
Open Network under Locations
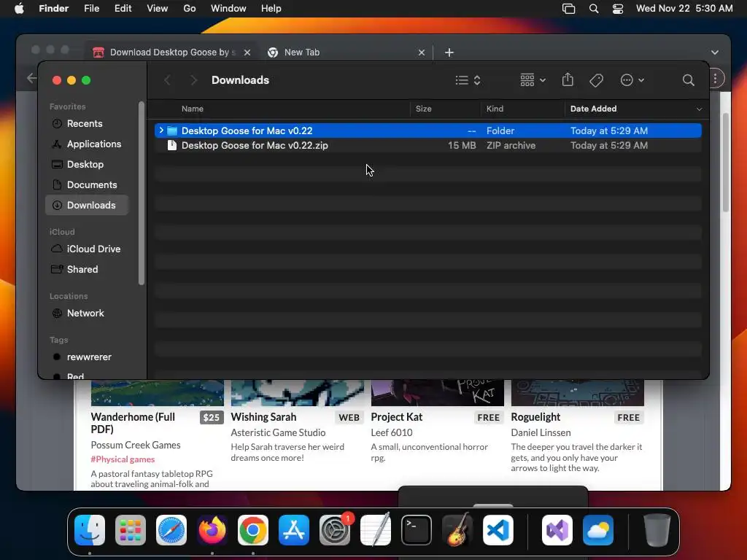click(85, 314)
